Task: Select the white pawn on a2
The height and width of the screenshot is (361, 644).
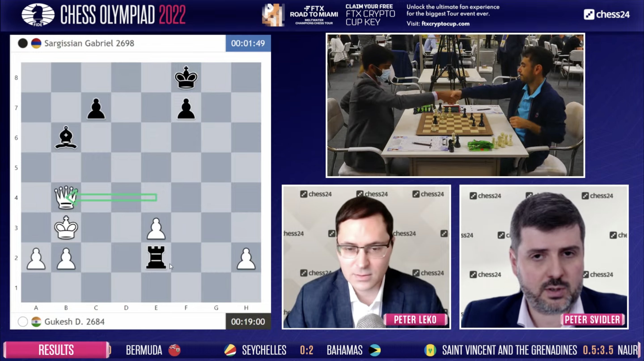Action: pos(36,259)
